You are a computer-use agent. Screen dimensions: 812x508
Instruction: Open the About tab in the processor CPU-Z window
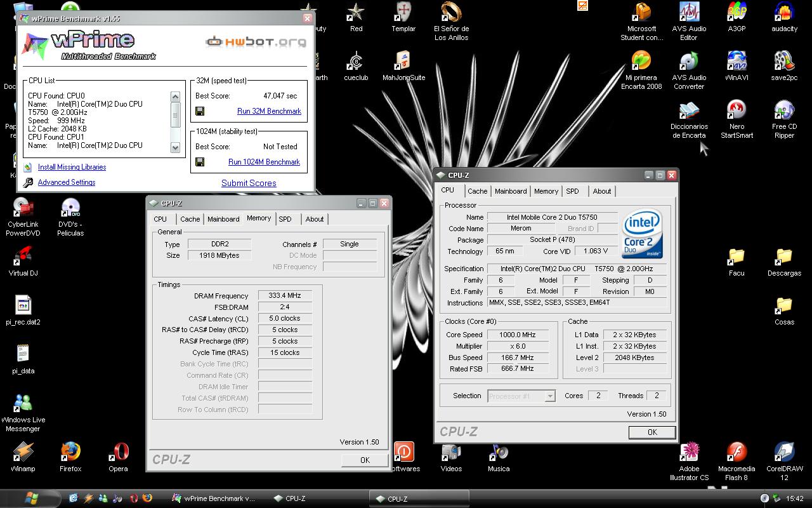(602, 191)
